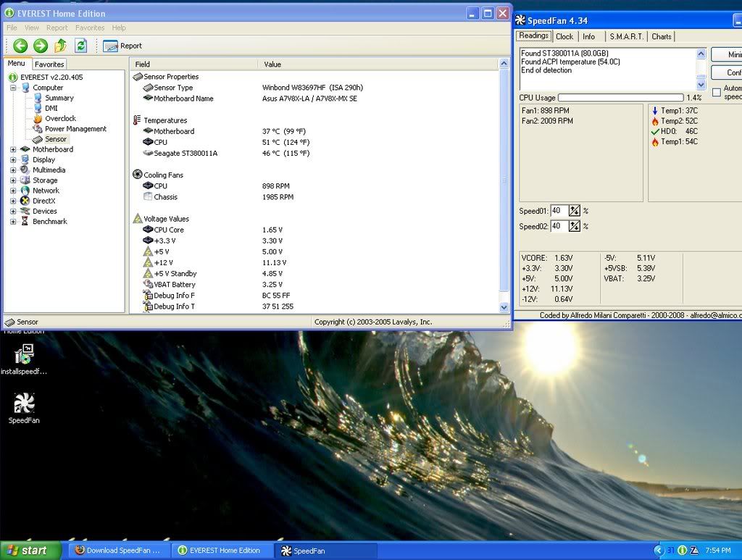Switch to the S.M.A.R.T. tab in SpeedFan
The image size is (742, 560).
(627, 36)
